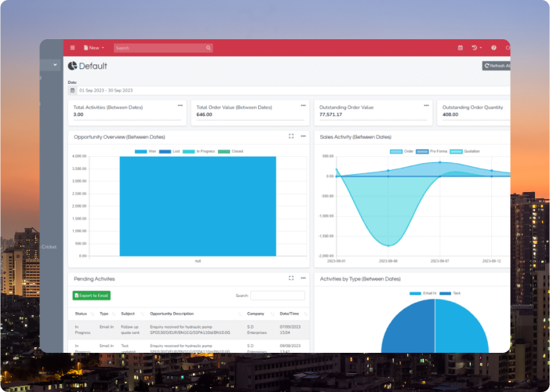Sort the table by Subject column
The image size is (550, 392).
coord(133,314)
